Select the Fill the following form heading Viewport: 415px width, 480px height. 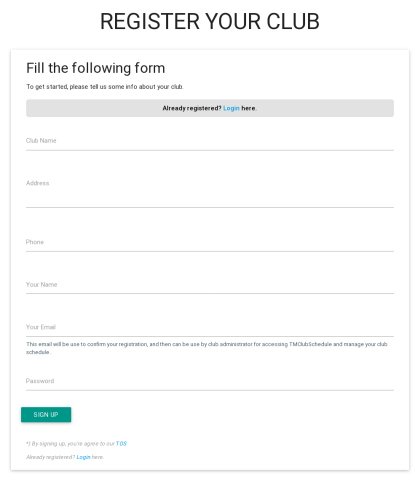[96, 68]
